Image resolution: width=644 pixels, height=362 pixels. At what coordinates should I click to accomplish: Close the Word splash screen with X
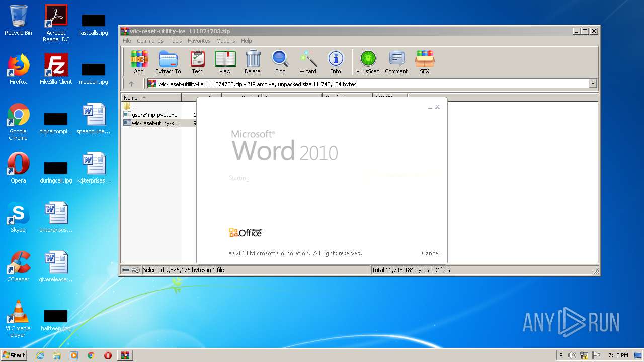click(437, 107)
